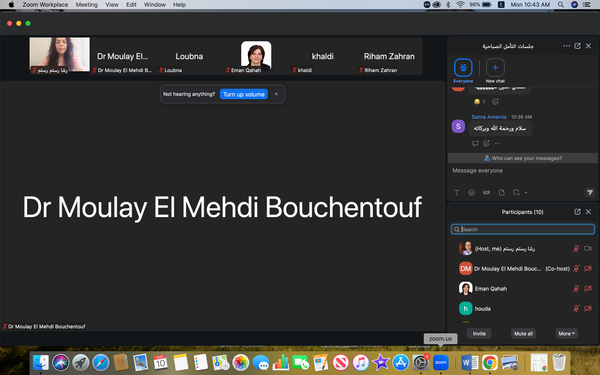Image resolution: width=600 pixels, height=375 pixels.
Task: Select Loubna participant tile
Action: tap(189, 57)
